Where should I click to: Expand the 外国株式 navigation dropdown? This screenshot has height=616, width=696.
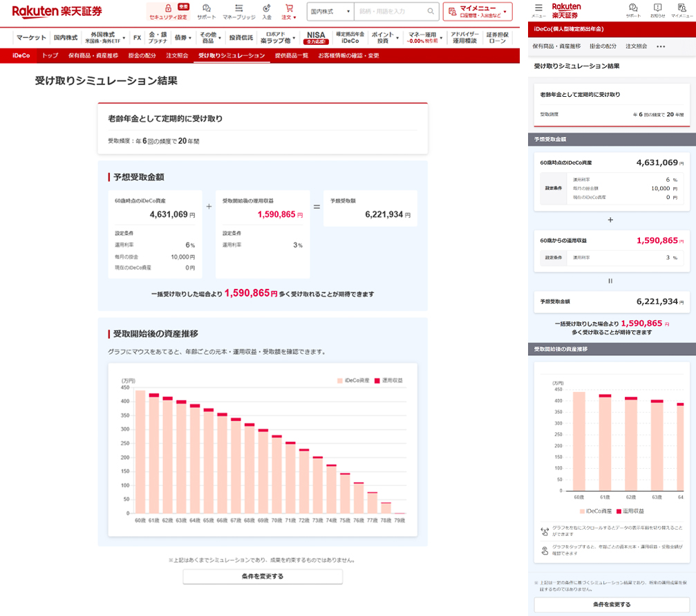(x=105, y=38)
